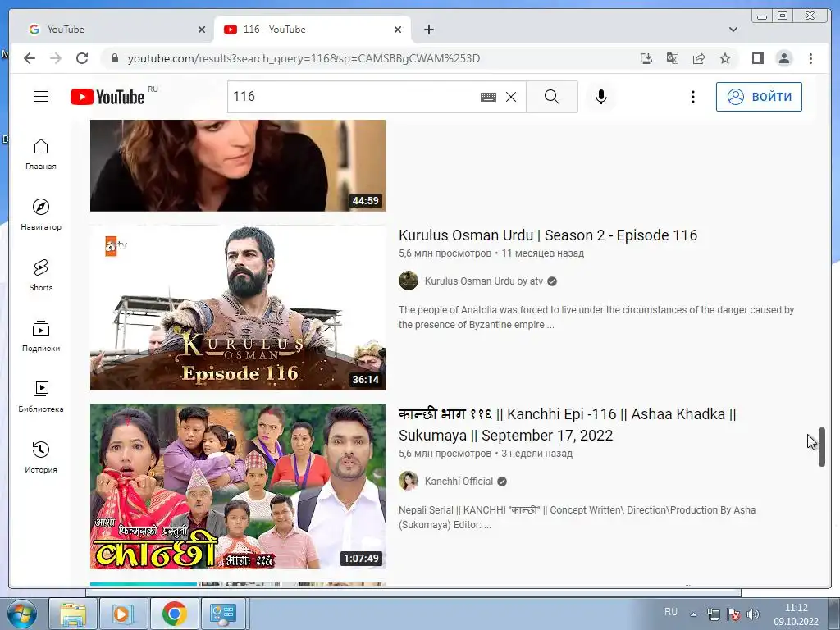
Task: Open the 44:59 video thumbnail
Action: 238,166
